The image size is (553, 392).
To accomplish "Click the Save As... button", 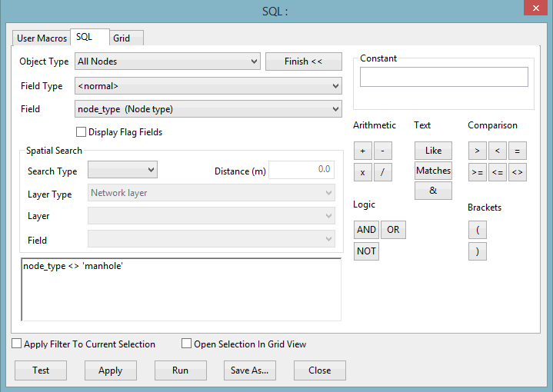I will click(250, 370).
